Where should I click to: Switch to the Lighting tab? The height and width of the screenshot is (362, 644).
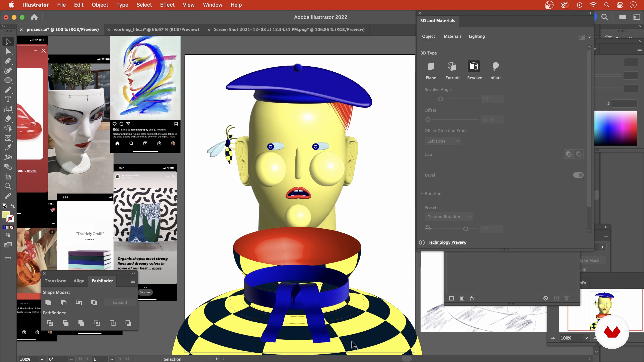click(x=476, y=36)
